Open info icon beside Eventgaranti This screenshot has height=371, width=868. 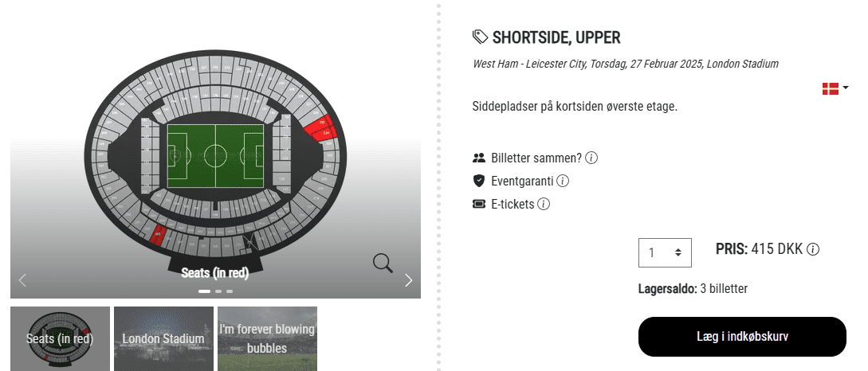pyautogui.click(x=563, y=181)
